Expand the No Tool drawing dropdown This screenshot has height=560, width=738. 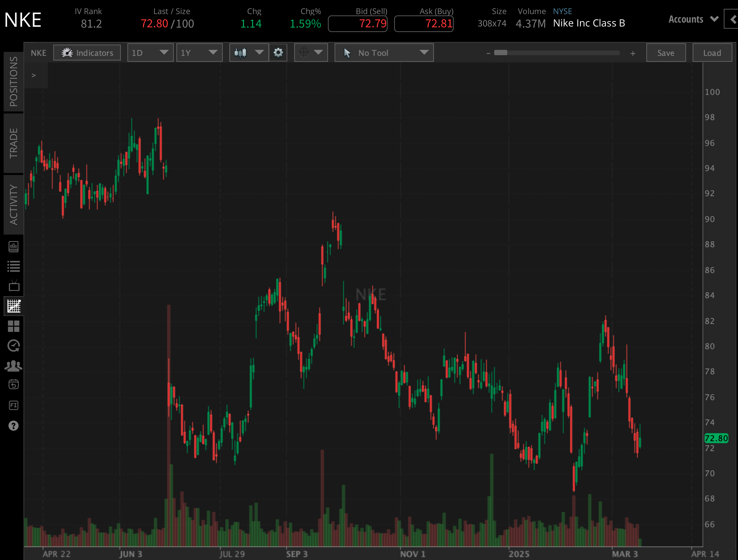coord(384,52)
